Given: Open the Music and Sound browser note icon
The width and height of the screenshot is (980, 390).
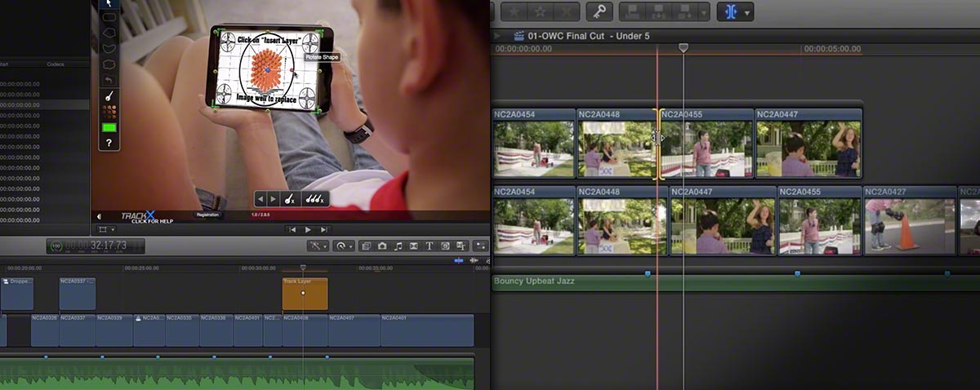Looking at the screenshot, I should 398,246.
